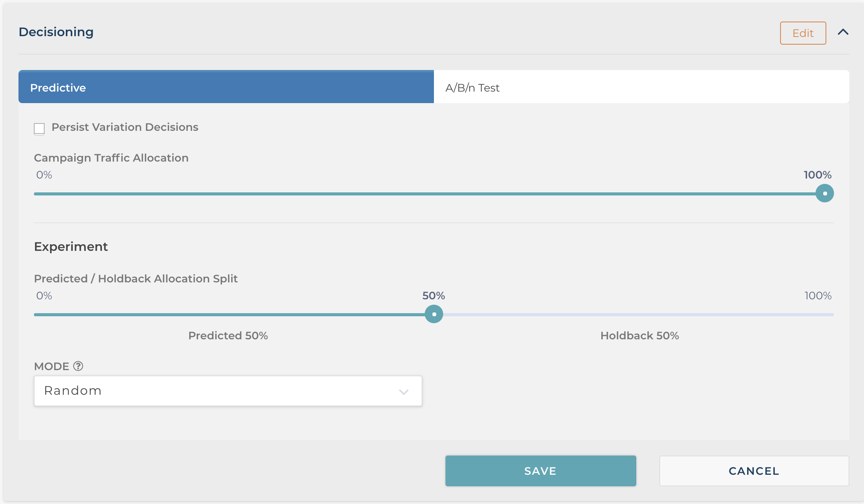Screen dimensions: 864x504
Task: Click the Experiment section heading
Action: point(71,247)
